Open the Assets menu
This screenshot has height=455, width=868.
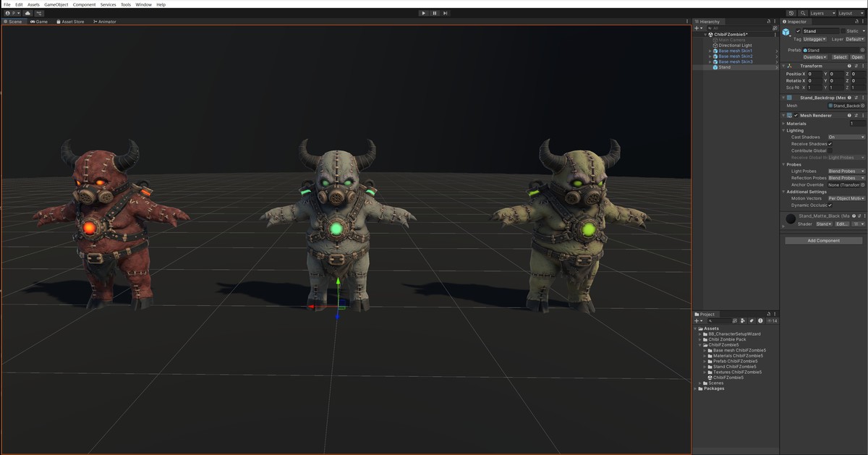(x=33, y=4)
